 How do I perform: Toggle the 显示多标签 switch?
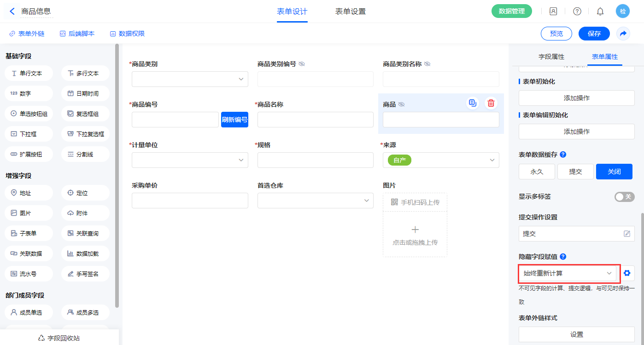pos(624,197)
